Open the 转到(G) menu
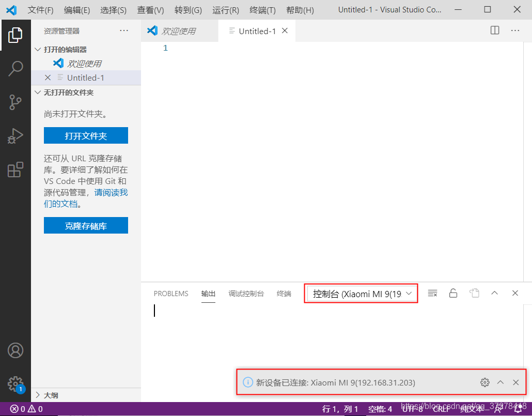Viewport: 532px width, 416px height. tap(188, 10)
